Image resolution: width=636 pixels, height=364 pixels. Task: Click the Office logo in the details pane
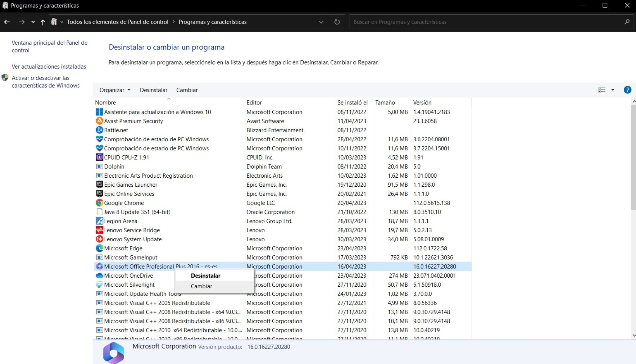113,353
